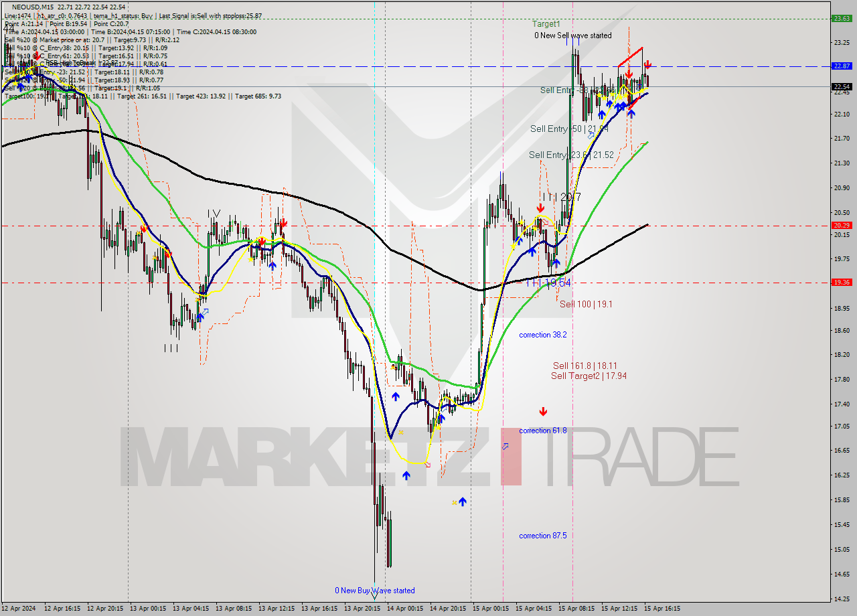Select the green 23.63 price label
The width and height of the screenshot is (857, 616).
(x=841, y=18)
